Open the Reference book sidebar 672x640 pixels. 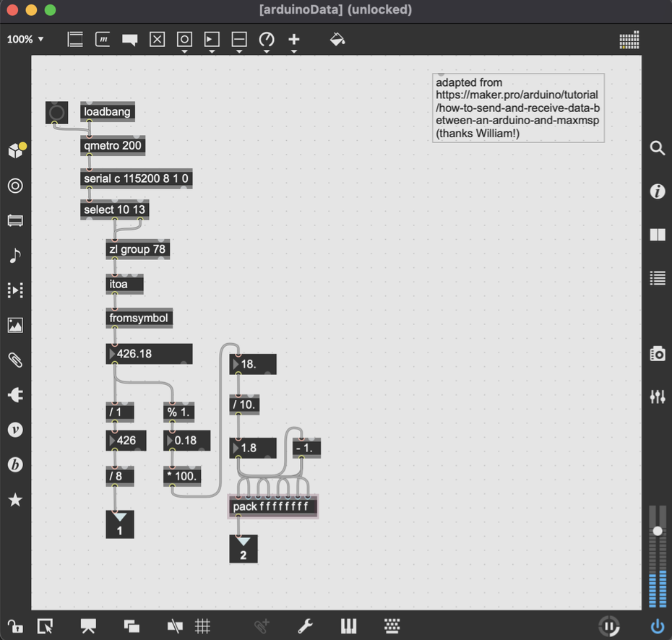click(x=658, y=235)
